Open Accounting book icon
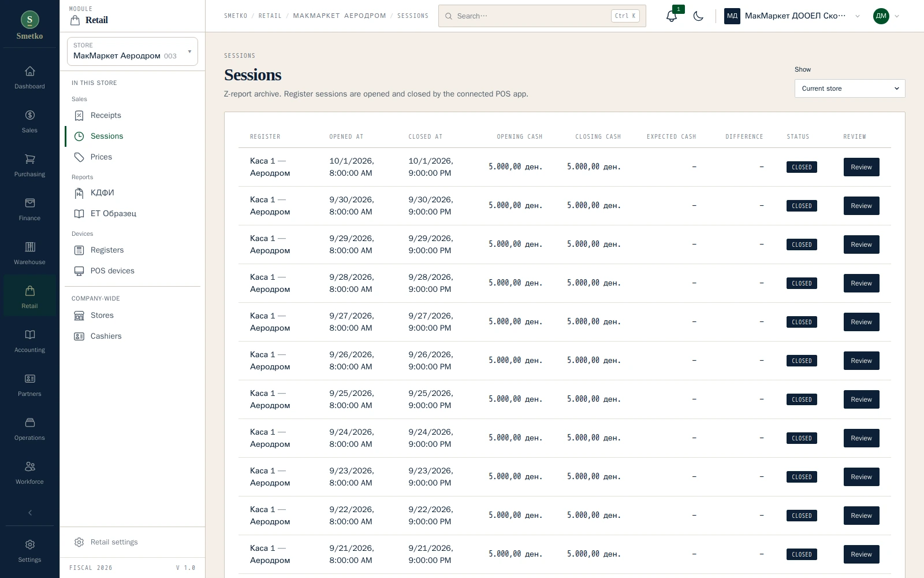This screenshot has height=578, width=924. click(x=29, y=335)
